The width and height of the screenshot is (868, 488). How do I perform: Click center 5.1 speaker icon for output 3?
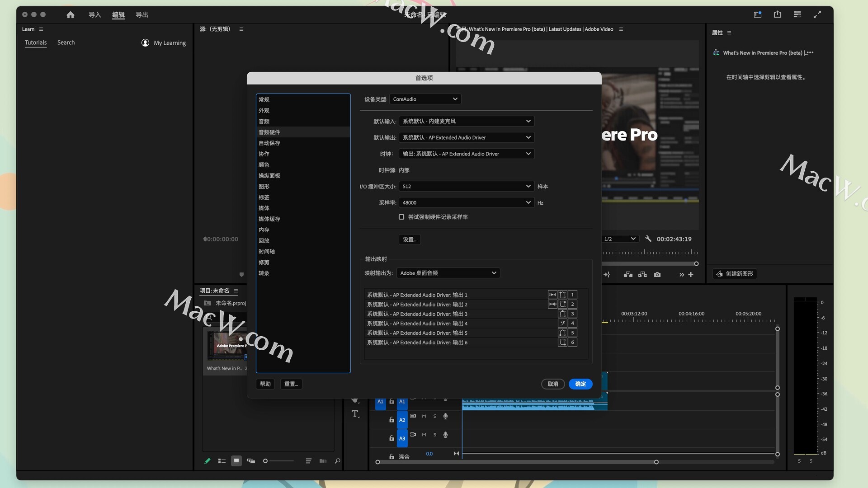(562, 314)
